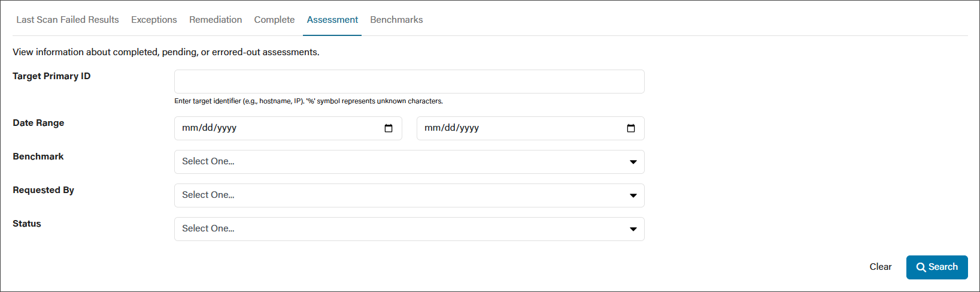The width and height of the screenshot is (980, 292).
Task: Click the Benchmark dropdown arrow
Action: click(633, 162)
